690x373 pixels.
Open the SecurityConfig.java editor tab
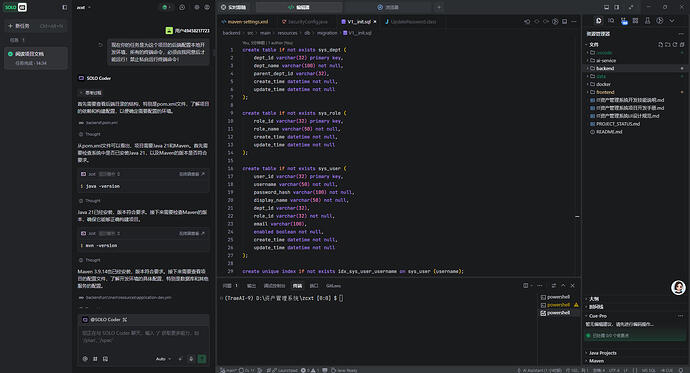pyautogui.click(x=305, y=22)
